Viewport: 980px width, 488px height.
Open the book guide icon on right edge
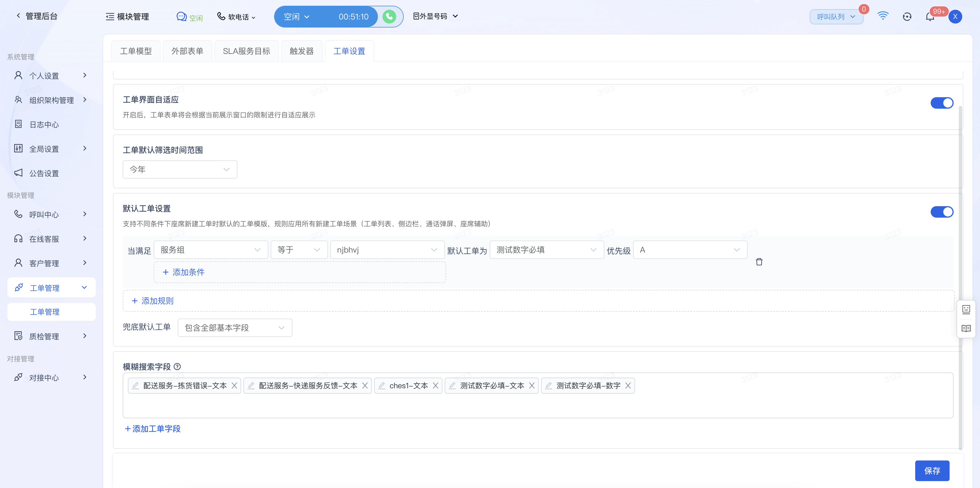click(x=966, y=328)
